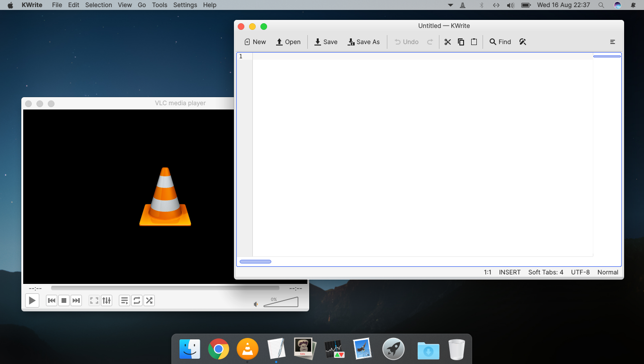Image resolution: width=644 pixels, height=364 pixels.
Task: Open the Help menu
Action: click(x=210, y=5)
